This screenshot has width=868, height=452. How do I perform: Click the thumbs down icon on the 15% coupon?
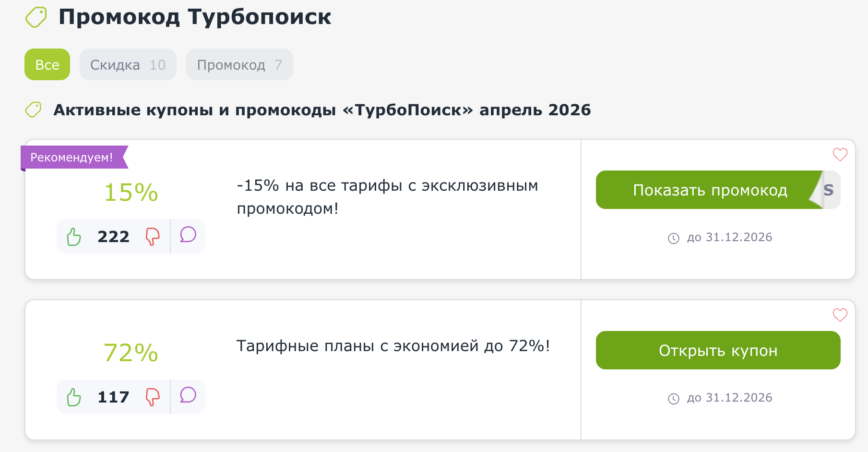coord(152,237)
